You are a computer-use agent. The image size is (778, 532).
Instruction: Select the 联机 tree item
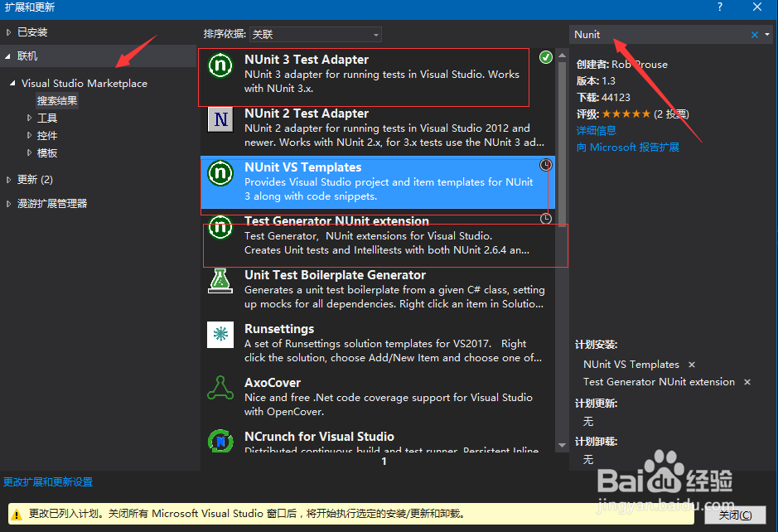point(27,56)
